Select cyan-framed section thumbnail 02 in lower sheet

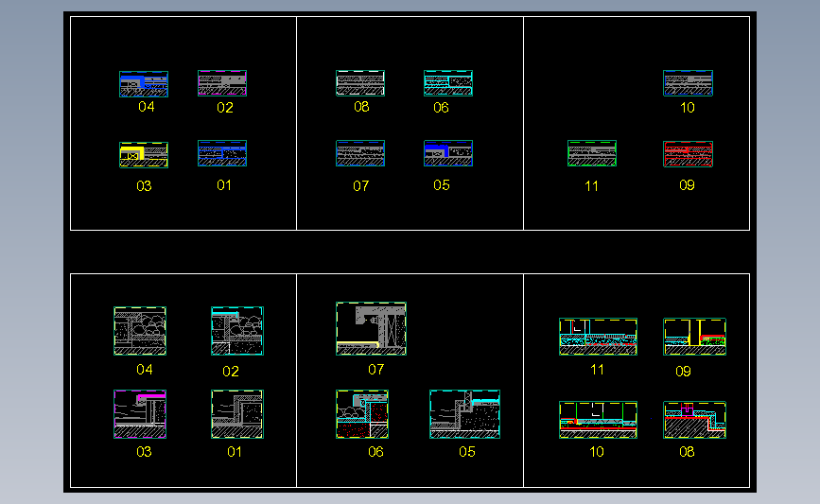[x=237, y=331]
